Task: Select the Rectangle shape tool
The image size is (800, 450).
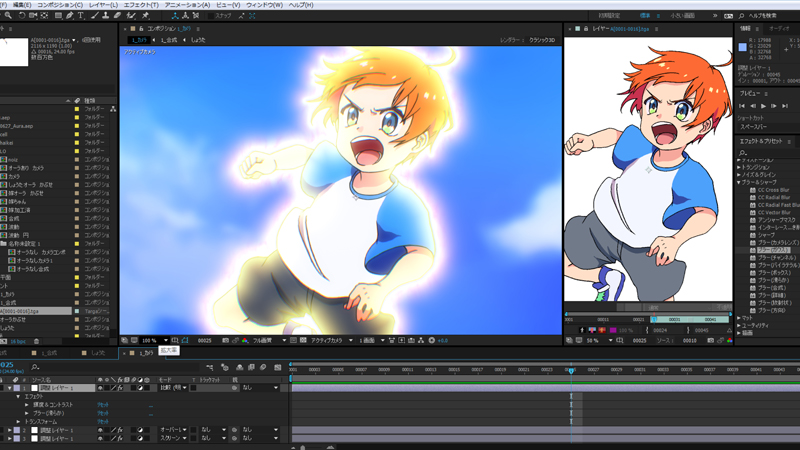Action: [60, 16]
